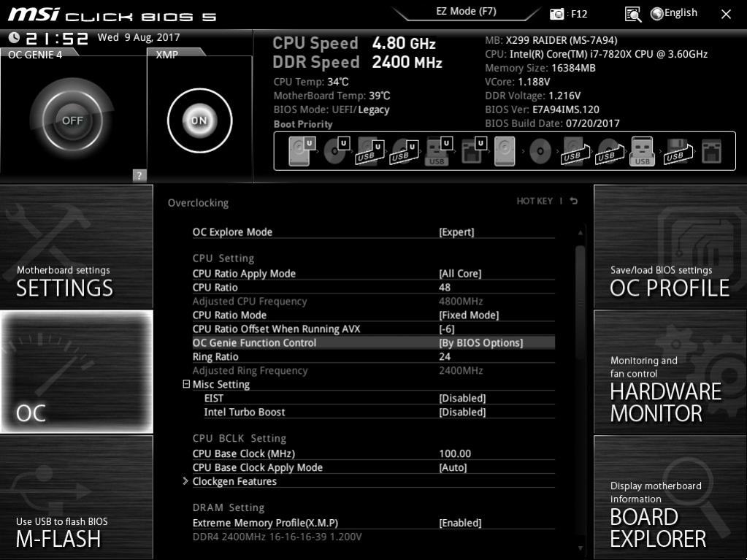Select the legacy CD/DVD boot icon

click(540, 151)
